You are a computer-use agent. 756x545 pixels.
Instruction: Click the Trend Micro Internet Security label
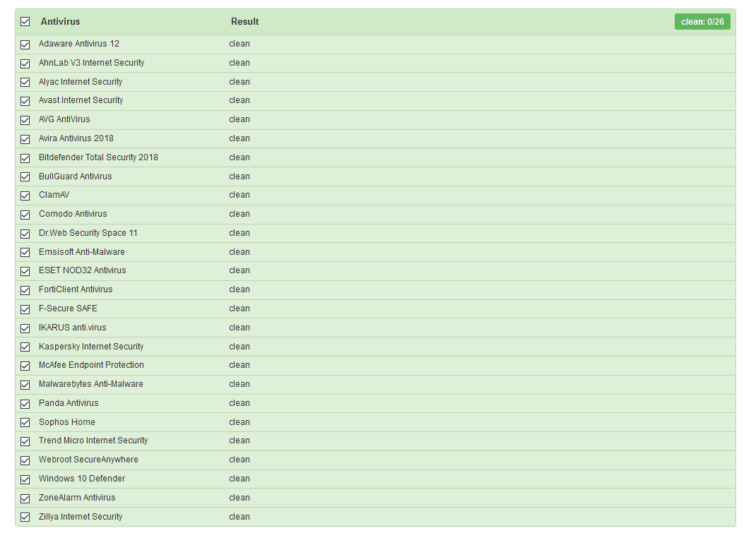click(x=93, y=441)
